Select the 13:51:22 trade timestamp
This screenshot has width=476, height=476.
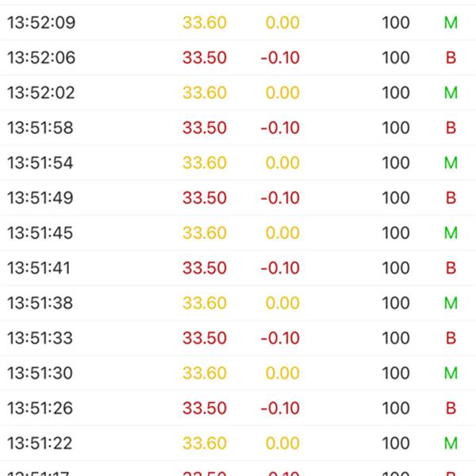click(41, 443)
